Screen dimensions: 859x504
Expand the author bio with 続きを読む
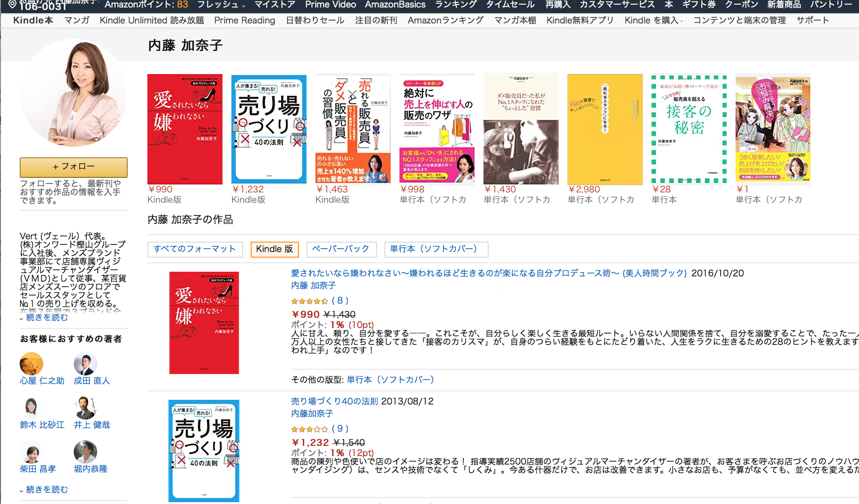pyautogui.click(x=46, y=318)
